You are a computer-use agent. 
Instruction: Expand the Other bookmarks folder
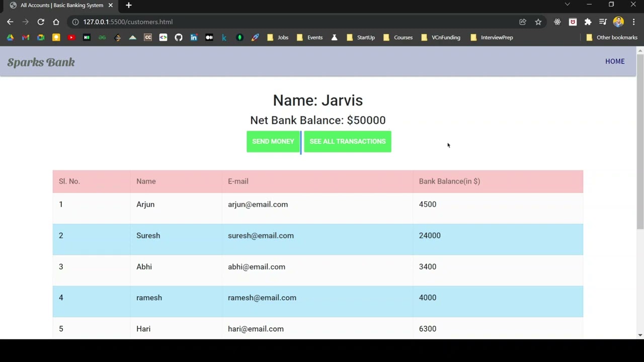(x=612, y=37)
